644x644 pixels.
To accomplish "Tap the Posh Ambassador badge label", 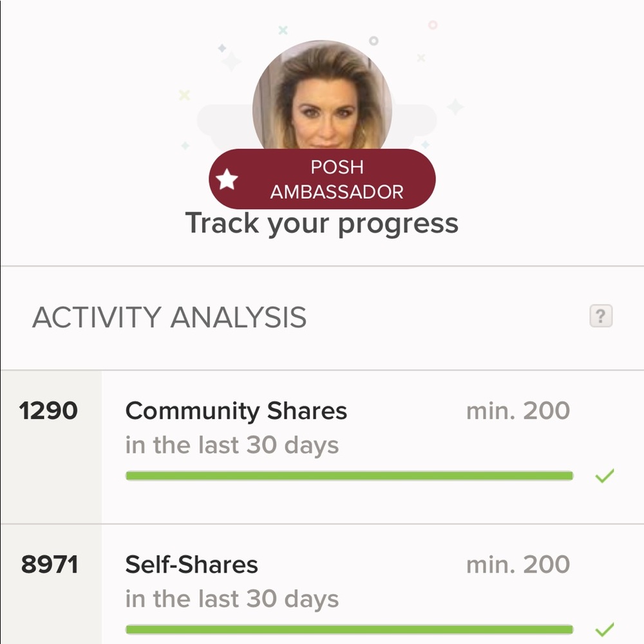I will (x=336, y=180).
